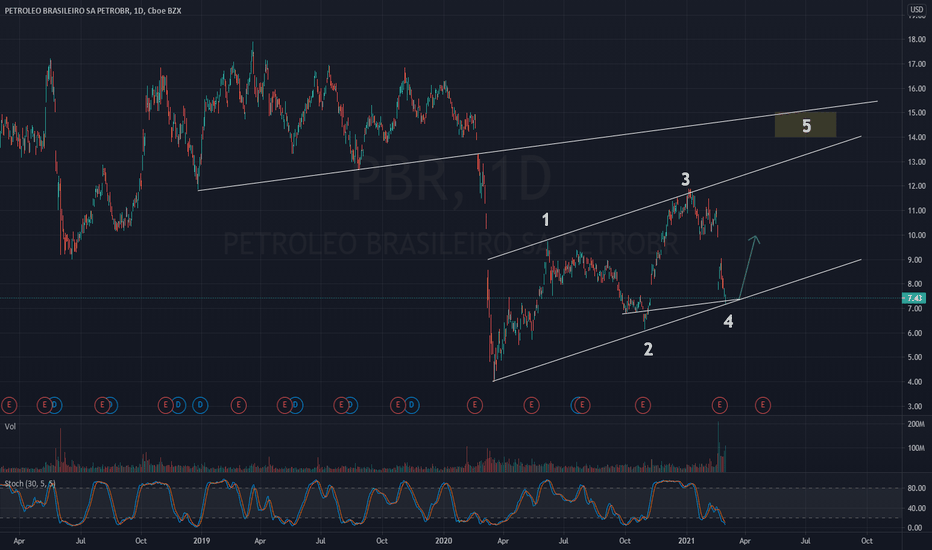Open the earnings marker between Apr 2018 and Jul 2018

click(44, 406)
